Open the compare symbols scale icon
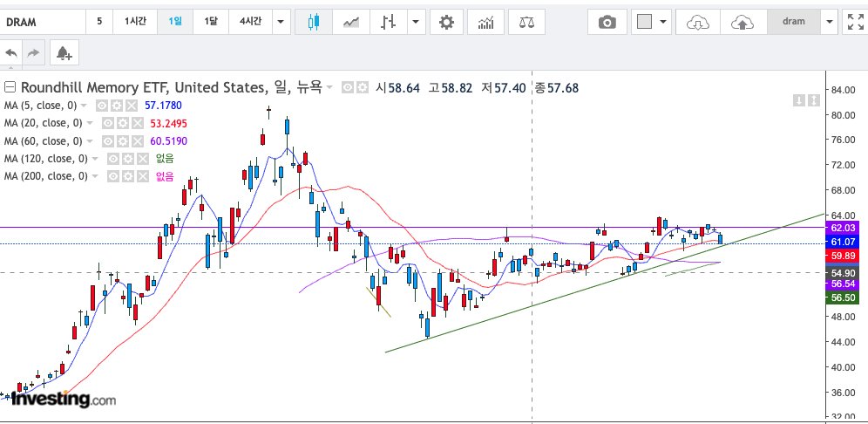The height and width of the screenshot is (424, 868). 526,22
